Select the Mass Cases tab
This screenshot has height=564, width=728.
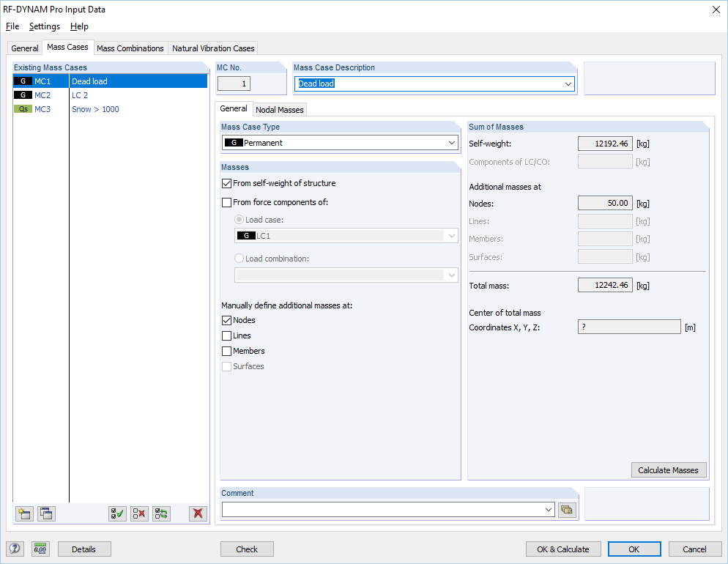pyautogui.click(x=68, y=48)
